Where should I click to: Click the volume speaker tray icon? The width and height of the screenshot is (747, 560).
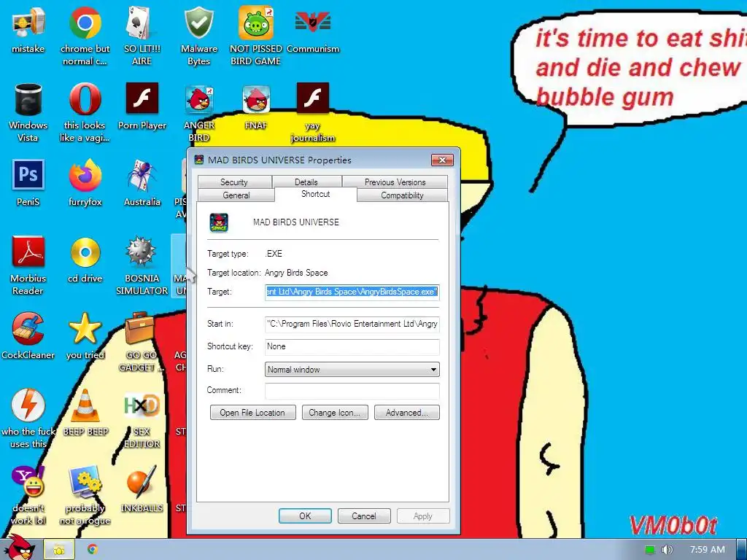tap(667, 550)
